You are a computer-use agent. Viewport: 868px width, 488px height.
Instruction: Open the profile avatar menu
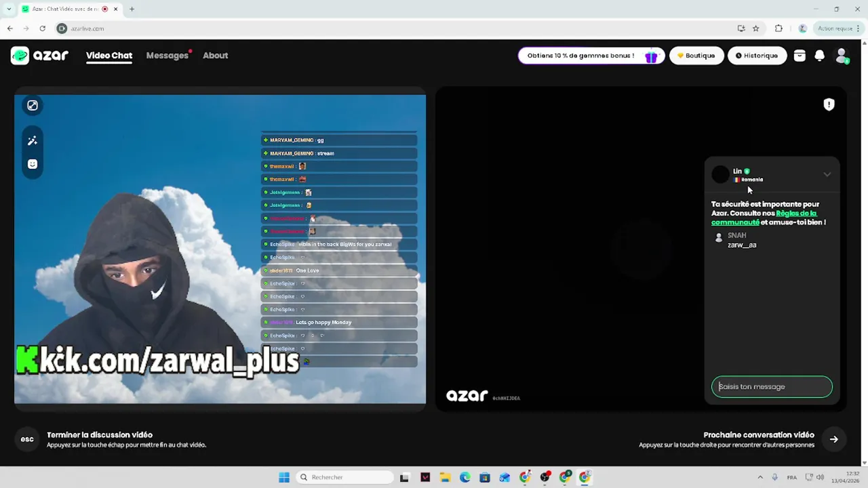[842, 56]
